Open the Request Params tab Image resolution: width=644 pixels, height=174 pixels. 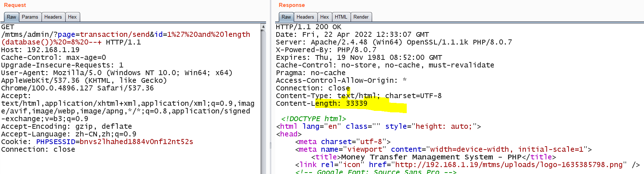pyautogui.click(x=30, y=17)
